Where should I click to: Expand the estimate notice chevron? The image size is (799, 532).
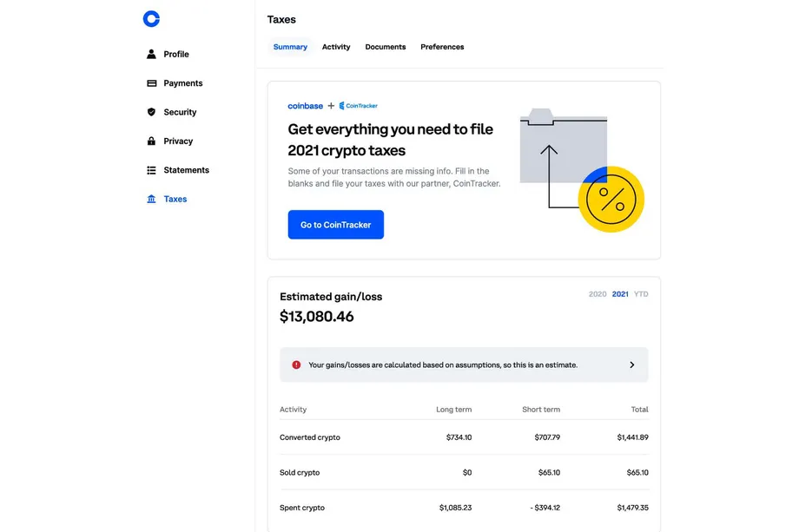point(632,365)
